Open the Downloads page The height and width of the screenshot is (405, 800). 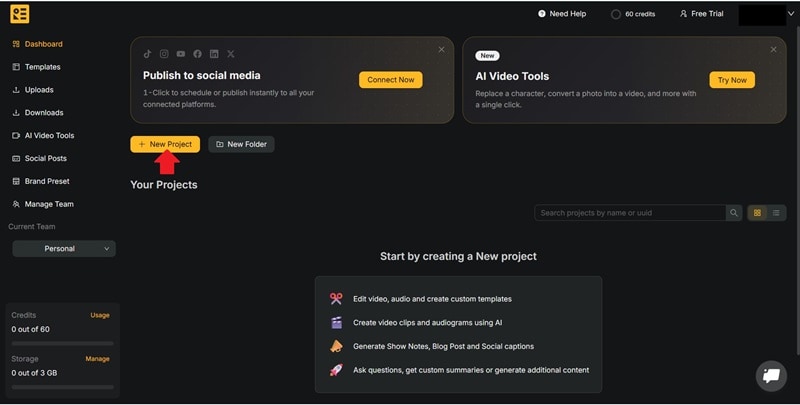38,113
